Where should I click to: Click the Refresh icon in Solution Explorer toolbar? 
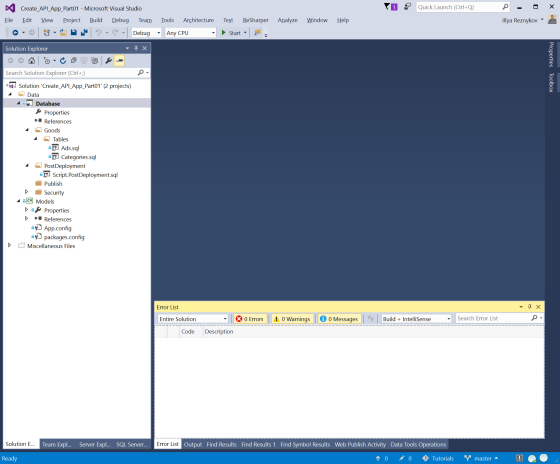[x=63, y=61]
